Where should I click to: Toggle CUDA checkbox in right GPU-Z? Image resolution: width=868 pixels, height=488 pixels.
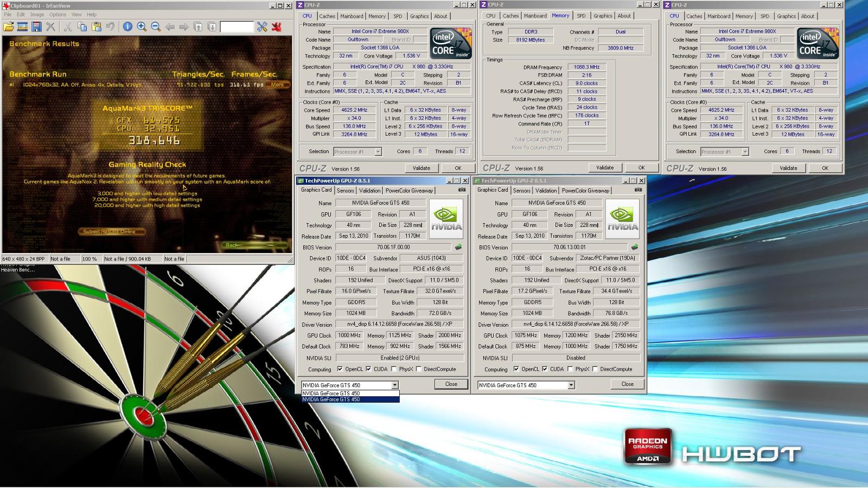(x=545, y=369)
